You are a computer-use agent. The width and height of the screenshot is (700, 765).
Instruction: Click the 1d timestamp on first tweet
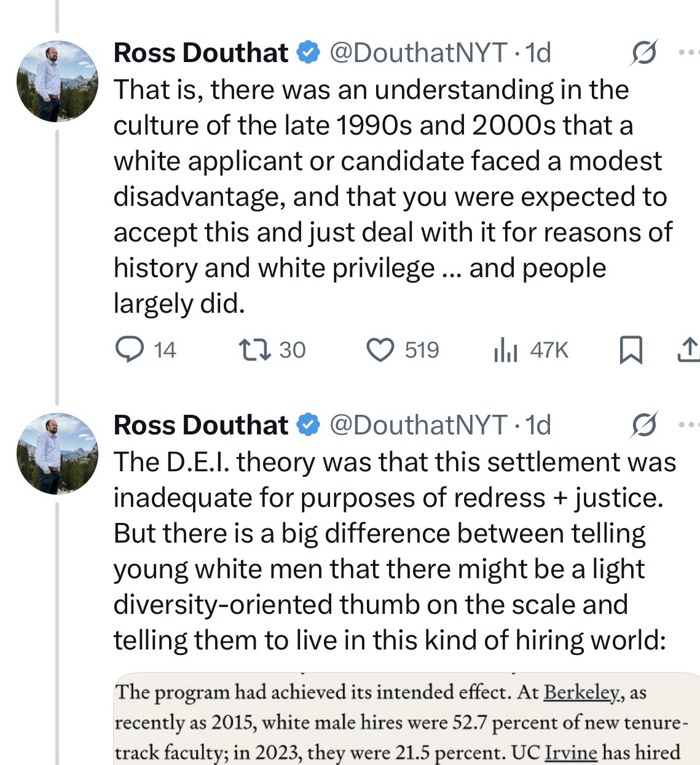539,53
